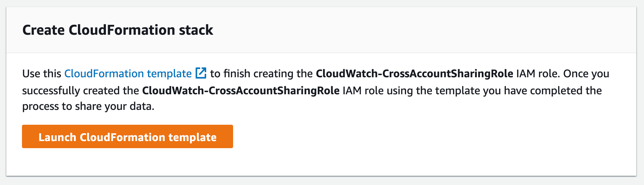Click blank panel area right of Launch button
Image resolution: width=644 pixels, height=185 pixels.
pos(425,136)
